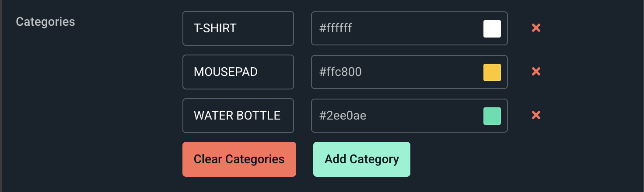Click the Add Category button
Image resolution: width=644 pixels, height=192 pixels.
(x=362, y=159)
